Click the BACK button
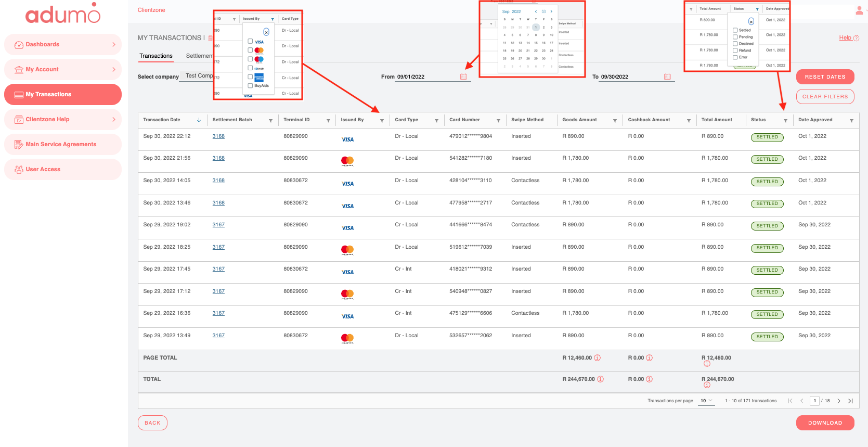 [x=152, y=423]
